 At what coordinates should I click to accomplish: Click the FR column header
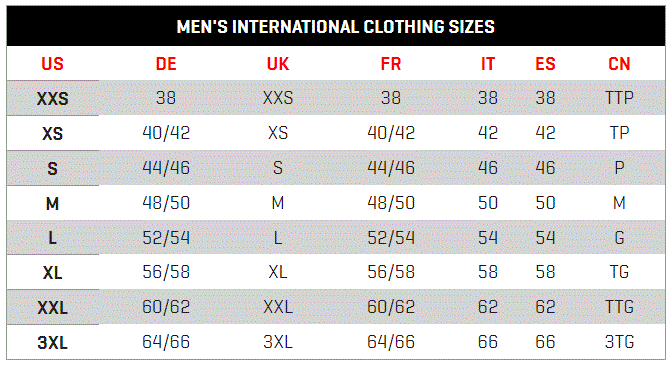[391, 64]
